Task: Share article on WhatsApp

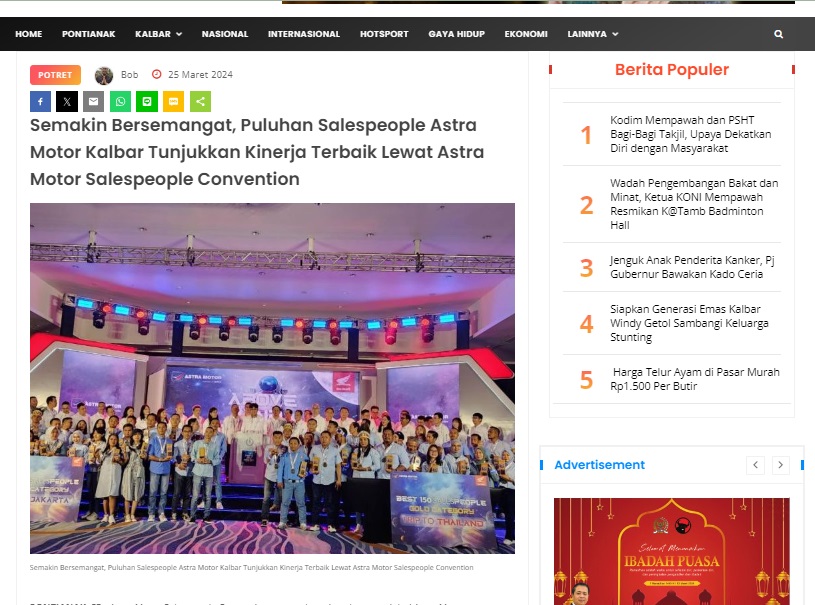Action: [x=120, y=101]
